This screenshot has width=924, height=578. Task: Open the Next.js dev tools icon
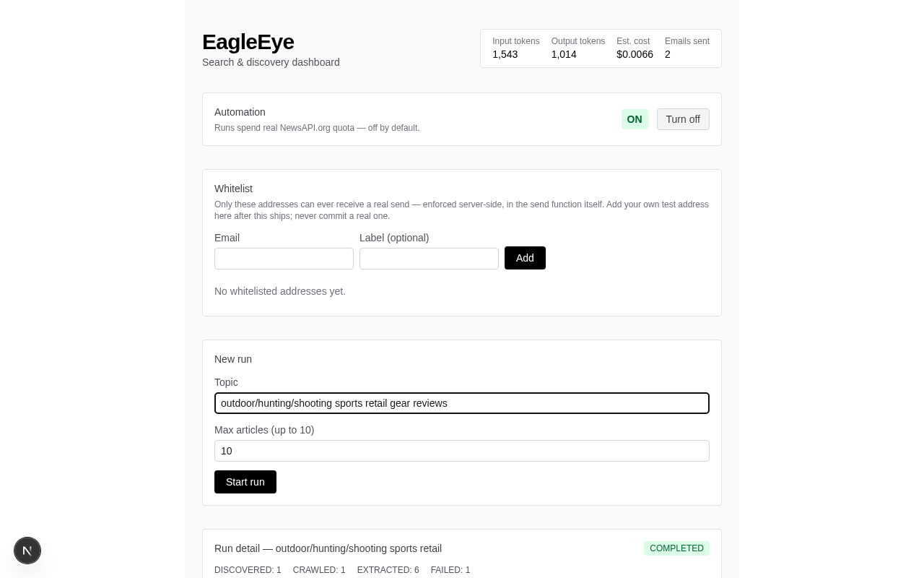pyautogui.click(x=27, y=551)
